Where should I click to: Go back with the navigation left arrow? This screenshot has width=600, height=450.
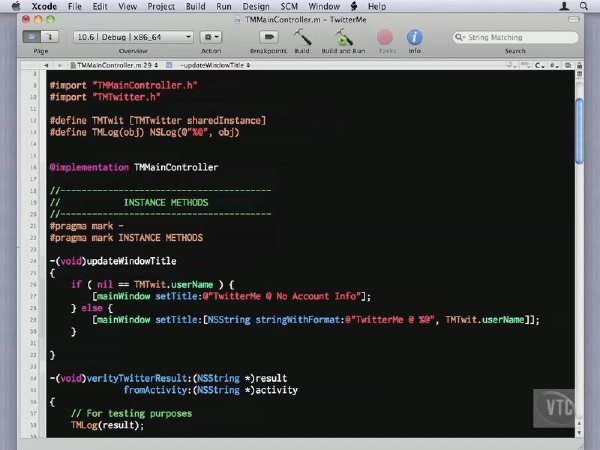[46, 65]
